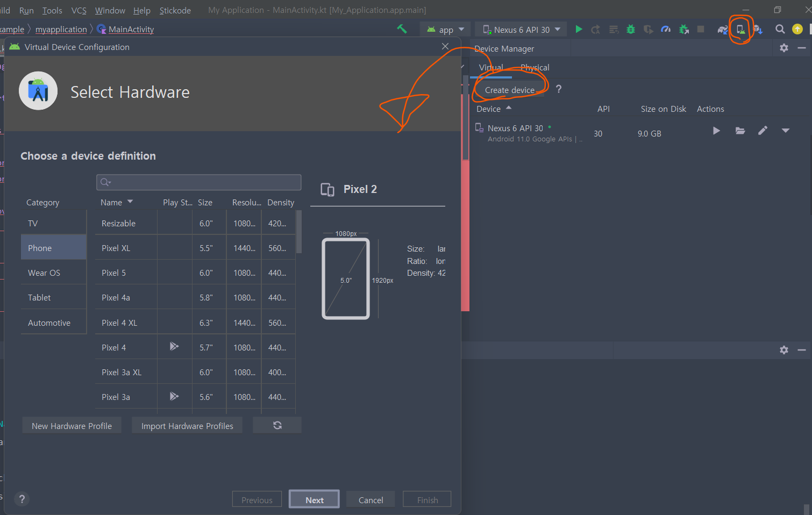Expand more actions for Nexus 6 device
Viewport: 812px width, 515px height.
click(x=785, y=131)
